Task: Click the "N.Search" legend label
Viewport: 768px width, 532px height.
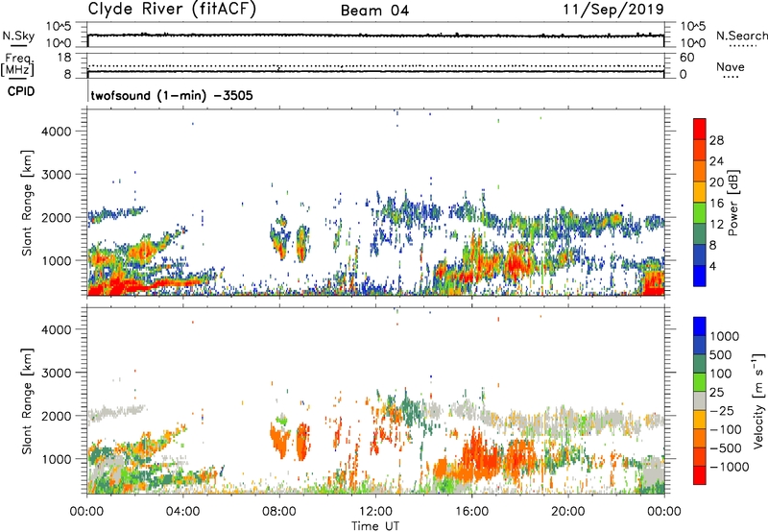Action: coord(741,36)
